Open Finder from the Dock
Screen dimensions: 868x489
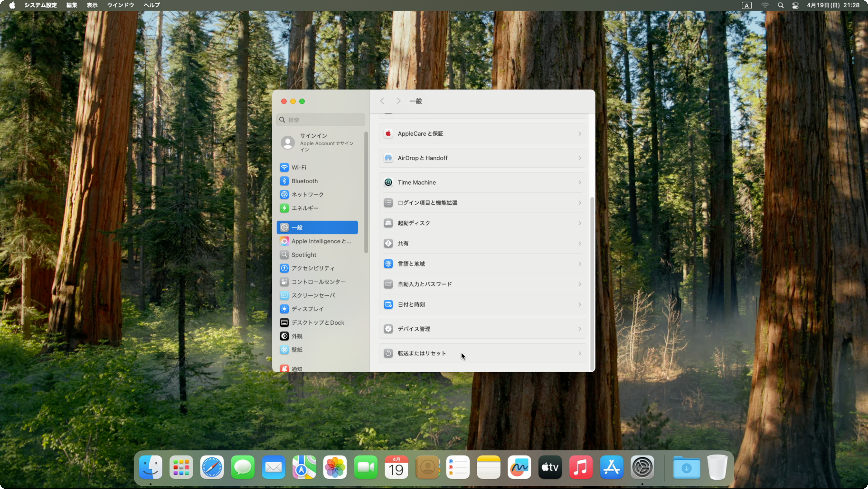(x=150, y=467)
